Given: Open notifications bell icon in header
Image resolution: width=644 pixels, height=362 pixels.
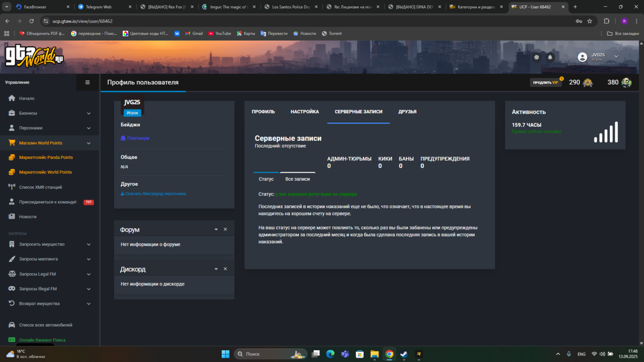Looking at the screenshot, I should [x=550, y=57].
